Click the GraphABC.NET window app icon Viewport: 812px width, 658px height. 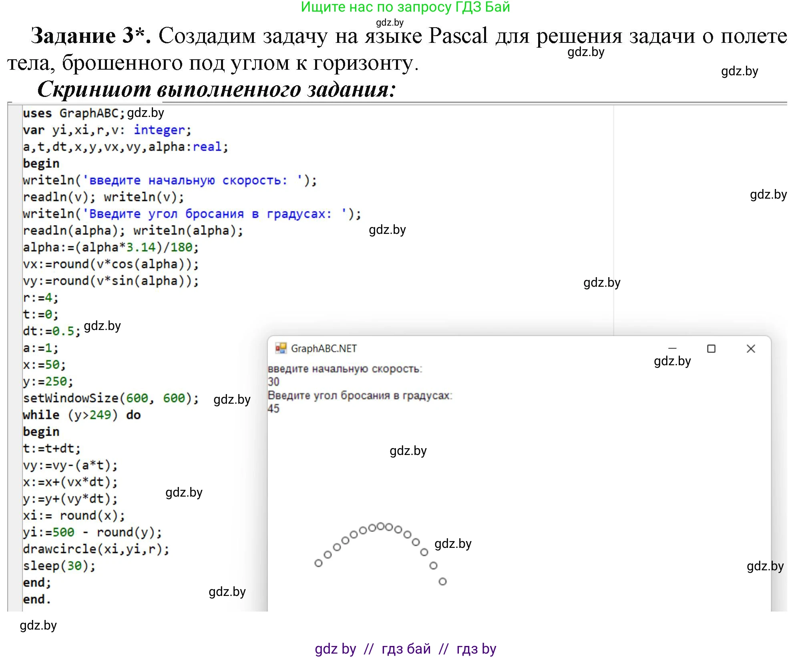[281, 348]
